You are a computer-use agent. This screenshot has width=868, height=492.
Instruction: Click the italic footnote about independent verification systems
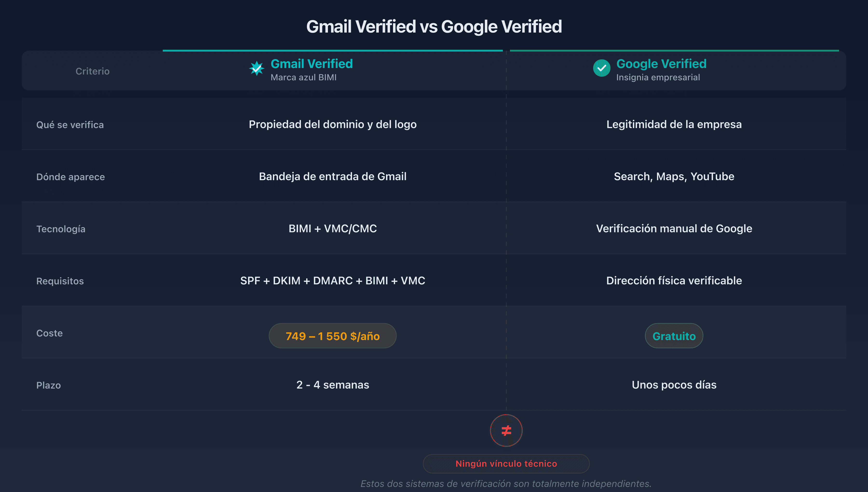point(506,484)
